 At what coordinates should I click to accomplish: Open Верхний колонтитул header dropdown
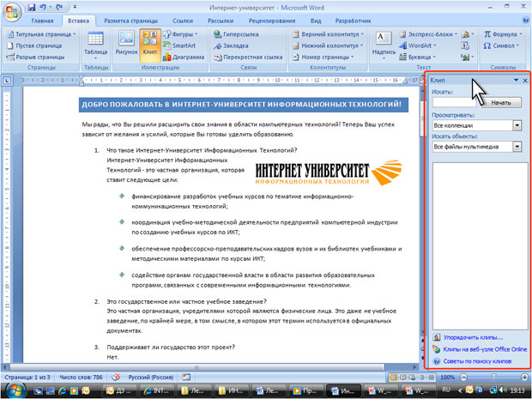click(328, 34)
